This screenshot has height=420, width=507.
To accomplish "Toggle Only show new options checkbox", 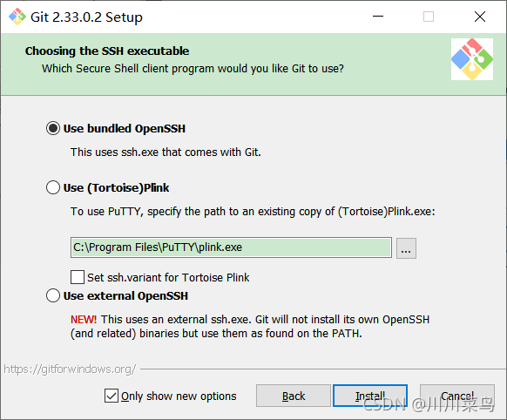I will 112,396.
